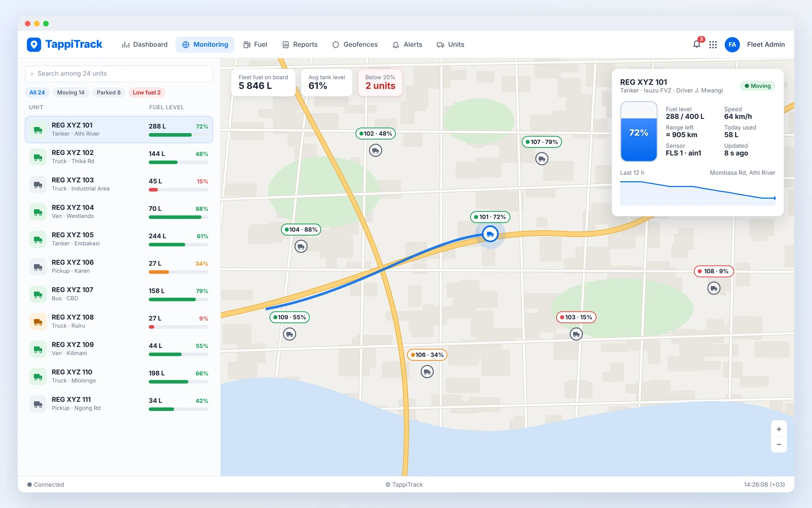Click the REG XYZ 104 fuel bar
Screen dimensions: 812x508
179,217
